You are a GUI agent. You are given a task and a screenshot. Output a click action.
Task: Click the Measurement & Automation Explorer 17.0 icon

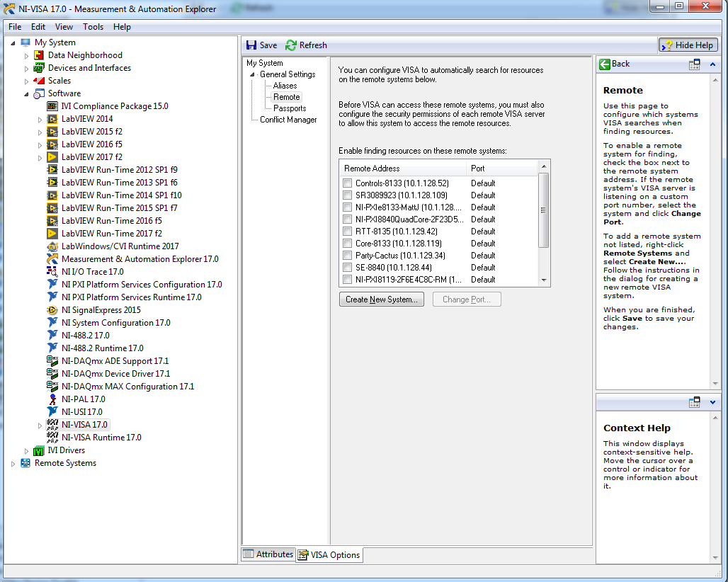click(52, 259)
